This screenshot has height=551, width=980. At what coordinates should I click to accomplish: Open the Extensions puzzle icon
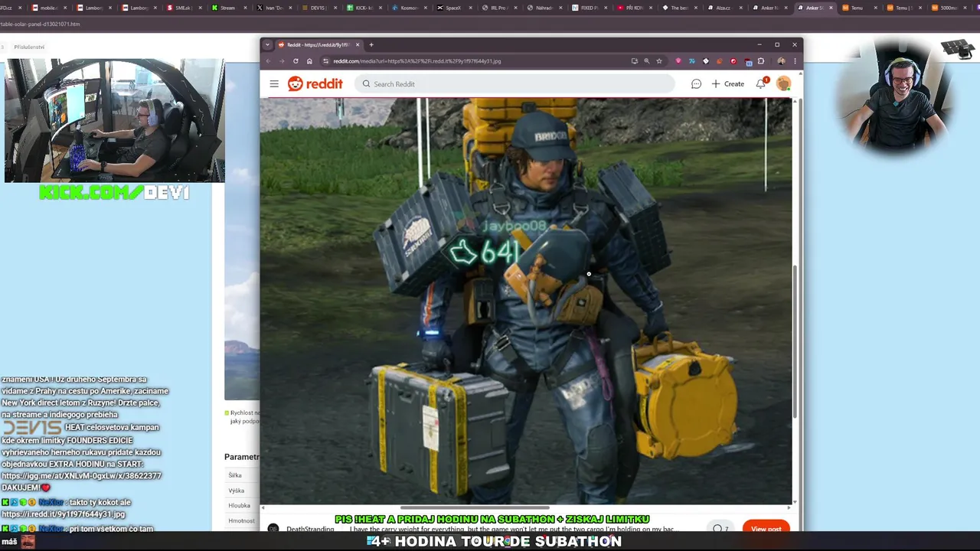pyautogui.click(x=761, y=61)
